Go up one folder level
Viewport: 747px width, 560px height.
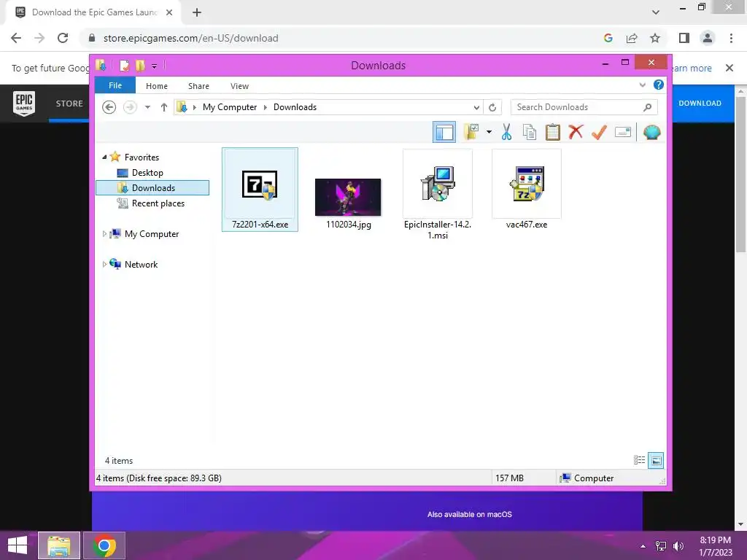(164, 107)
